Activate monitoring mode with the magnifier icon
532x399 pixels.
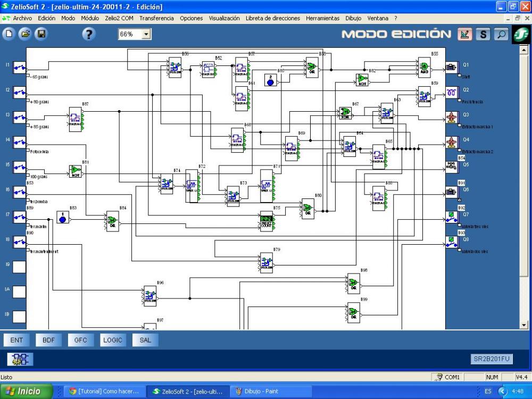(501, 34)
